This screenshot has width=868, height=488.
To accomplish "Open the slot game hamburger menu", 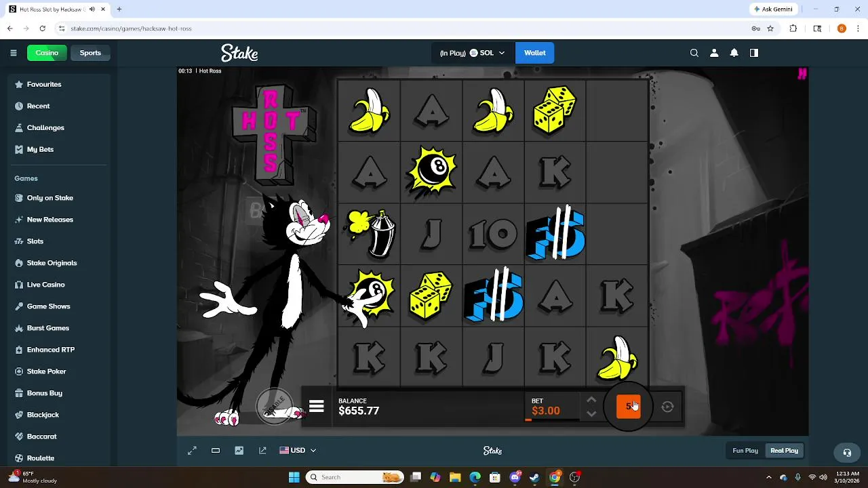I will [x=317, y=407].
